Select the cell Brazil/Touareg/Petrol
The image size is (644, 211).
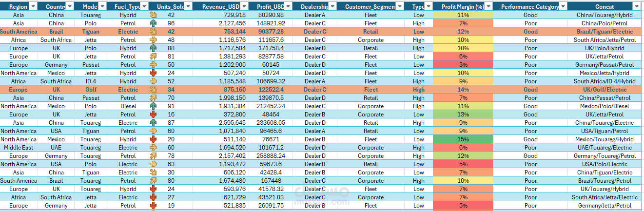[x=605, y=181]
